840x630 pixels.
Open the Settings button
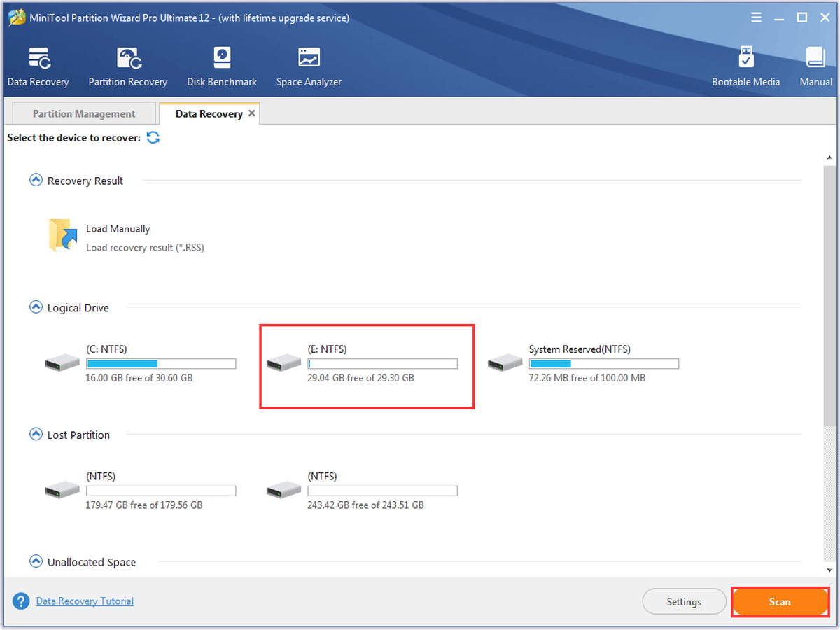pos(684,601)
